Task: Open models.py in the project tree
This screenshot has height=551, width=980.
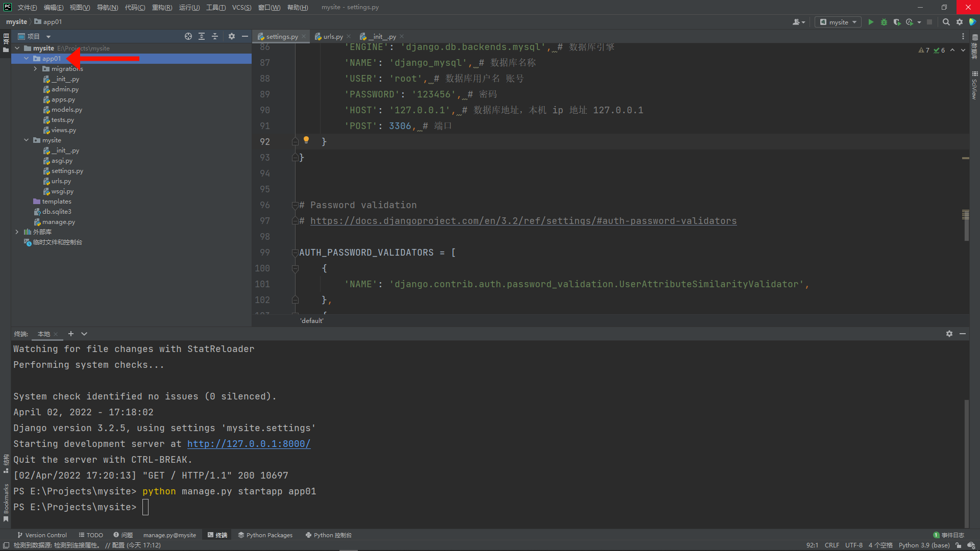Action: pyautogui.click(x=66, y=110)
